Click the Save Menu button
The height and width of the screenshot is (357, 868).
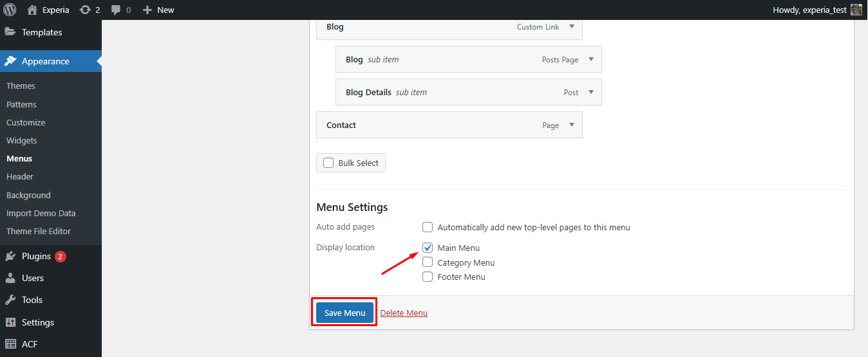coord(344,313)
